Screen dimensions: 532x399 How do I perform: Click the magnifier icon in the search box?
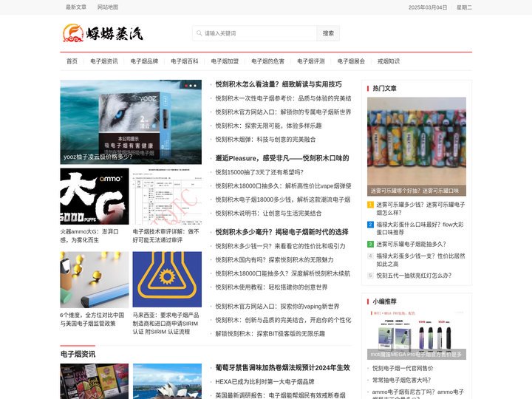(x=199, y=33)
